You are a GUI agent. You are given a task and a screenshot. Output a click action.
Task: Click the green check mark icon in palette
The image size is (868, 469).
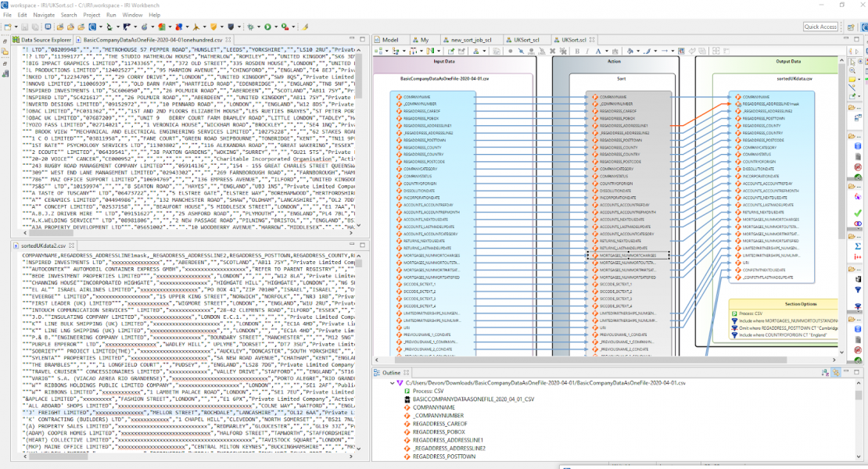pos(858,213)
